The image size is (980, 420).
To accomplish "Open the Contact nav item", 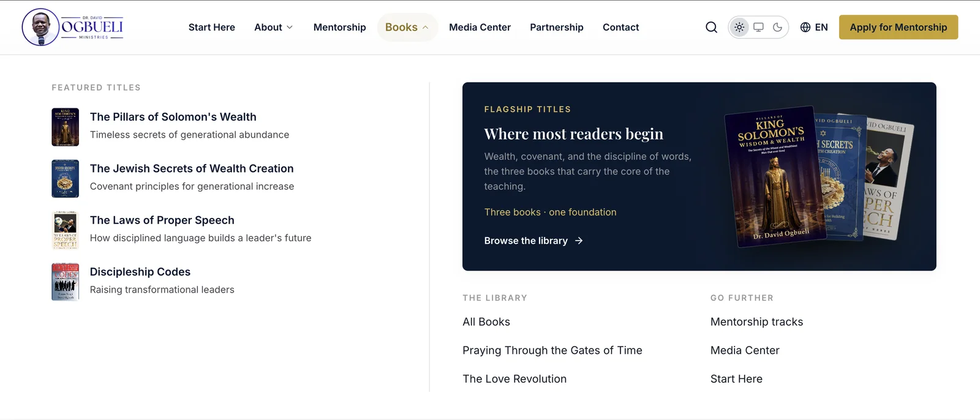I will 620,27.
